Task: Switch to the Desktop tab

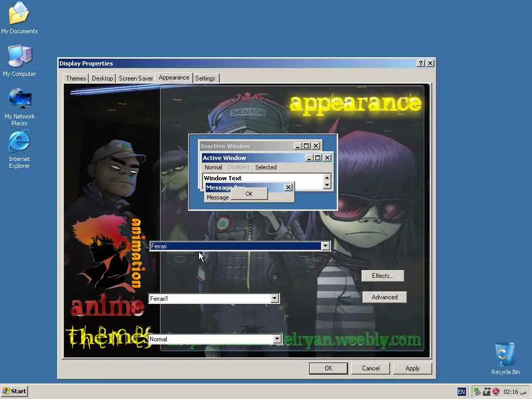Action: click(x=102, y=78)
